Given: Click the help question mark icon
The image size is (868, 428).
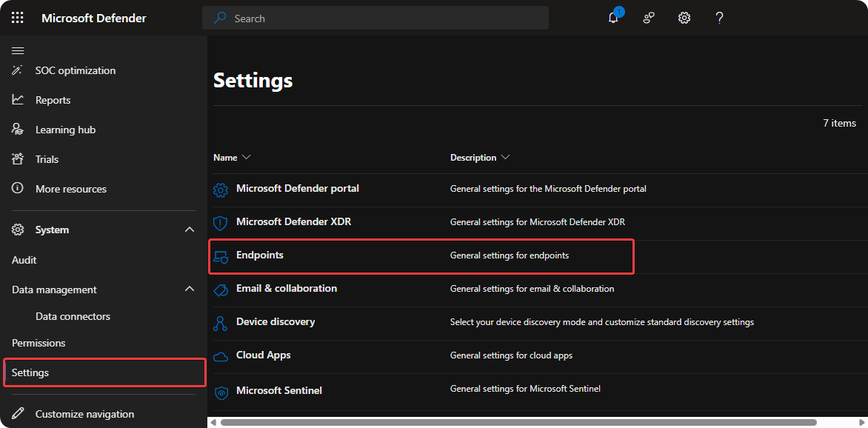Looking at the screenshot, I should [719, 18].
